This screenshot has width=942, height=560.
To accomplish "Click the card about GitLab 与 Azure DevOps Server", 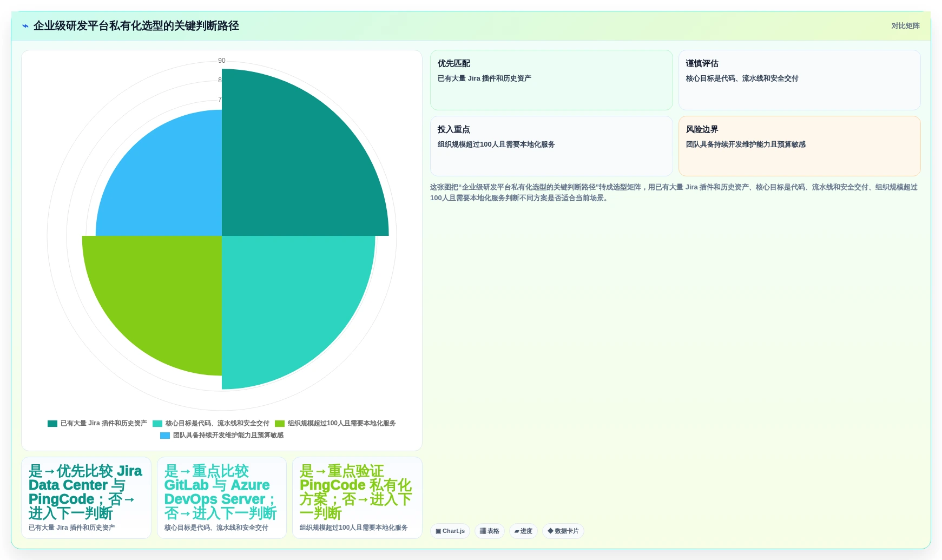I will 222,498.
